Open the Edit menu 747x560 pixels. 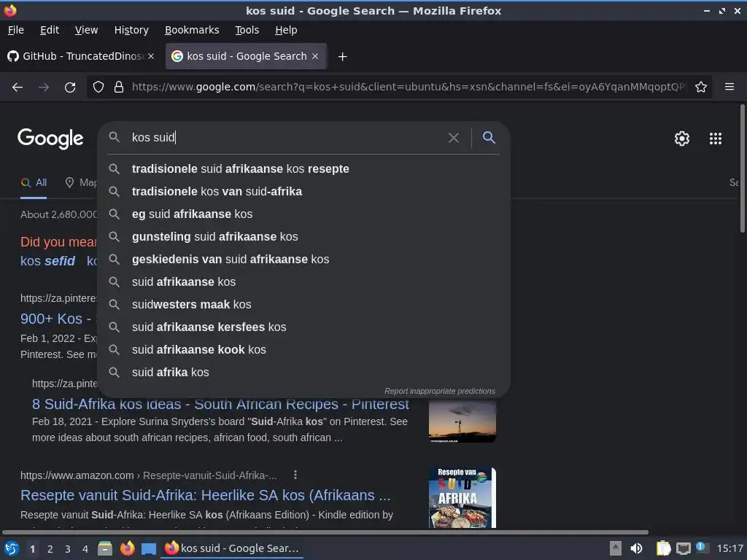coord(50,30)
